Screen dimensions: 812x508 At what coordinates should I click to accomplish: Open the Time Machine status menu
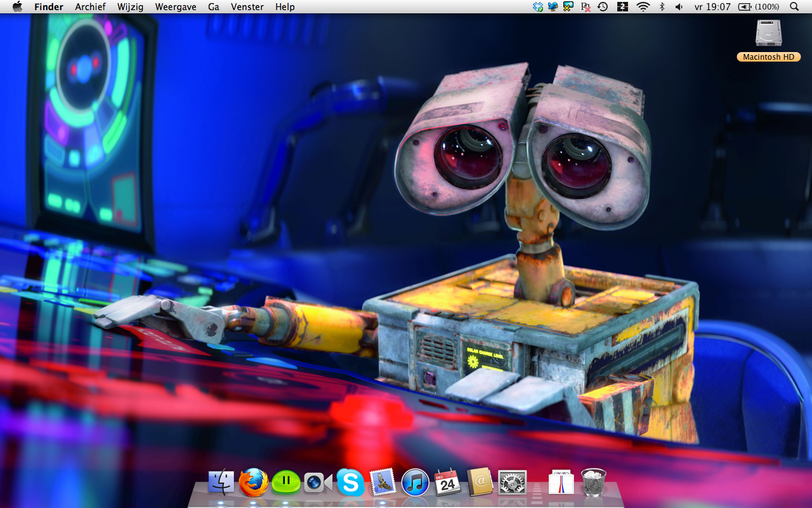(603, 7)
